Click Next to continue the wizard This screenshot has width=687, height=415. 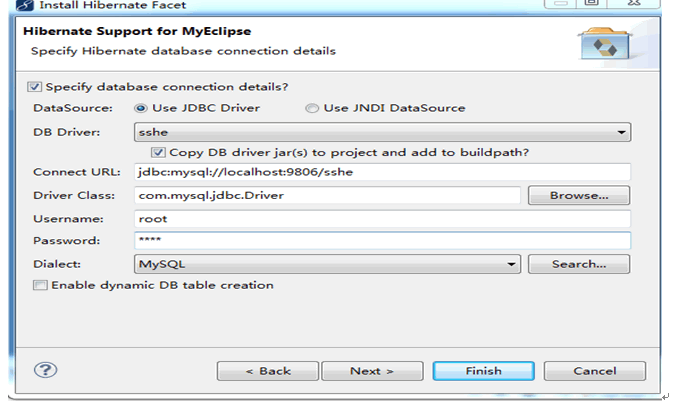pyautogui.click(x=372, y=371)
